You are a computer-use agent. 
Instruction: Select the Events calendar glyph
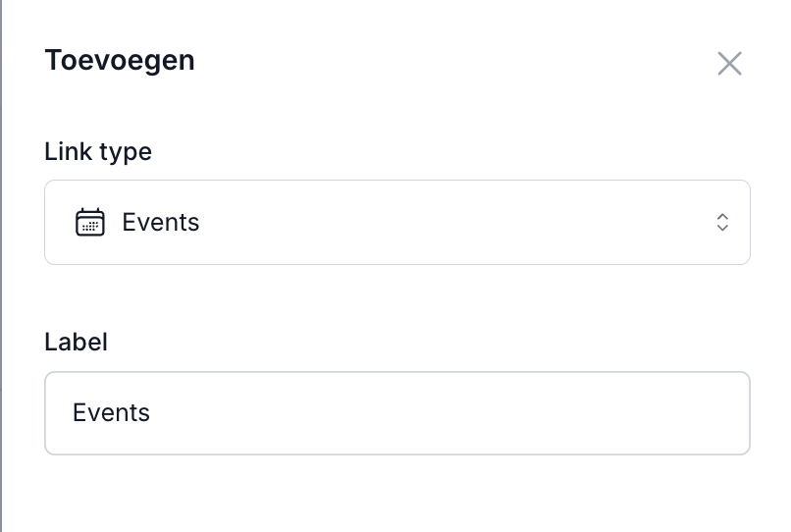pyautogui.click(x=90, y=223)
